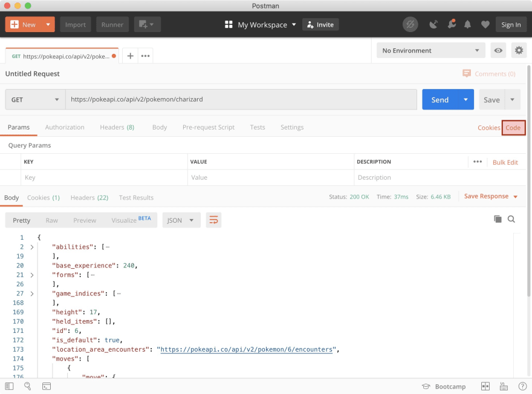Open the response Cookies (1) tab

(x=44, y=198)
